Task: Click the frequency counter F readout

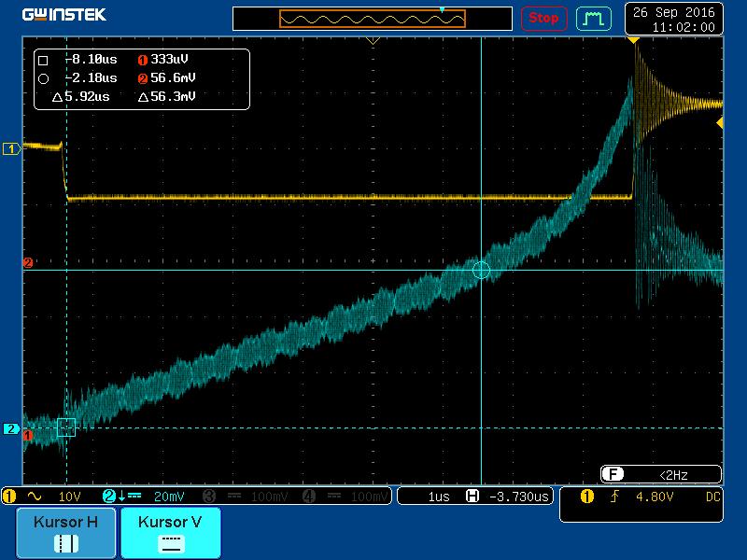Action: [x=660, y=474]
